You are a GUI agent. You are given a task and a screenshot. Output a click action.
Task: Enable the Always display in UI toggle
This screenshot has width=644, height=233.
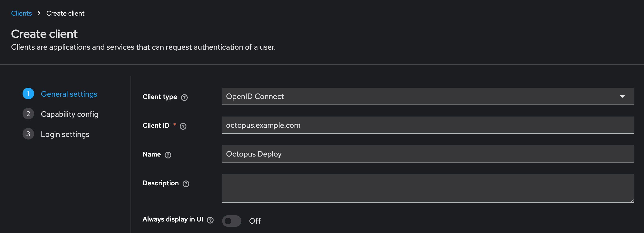click(232, 221)
